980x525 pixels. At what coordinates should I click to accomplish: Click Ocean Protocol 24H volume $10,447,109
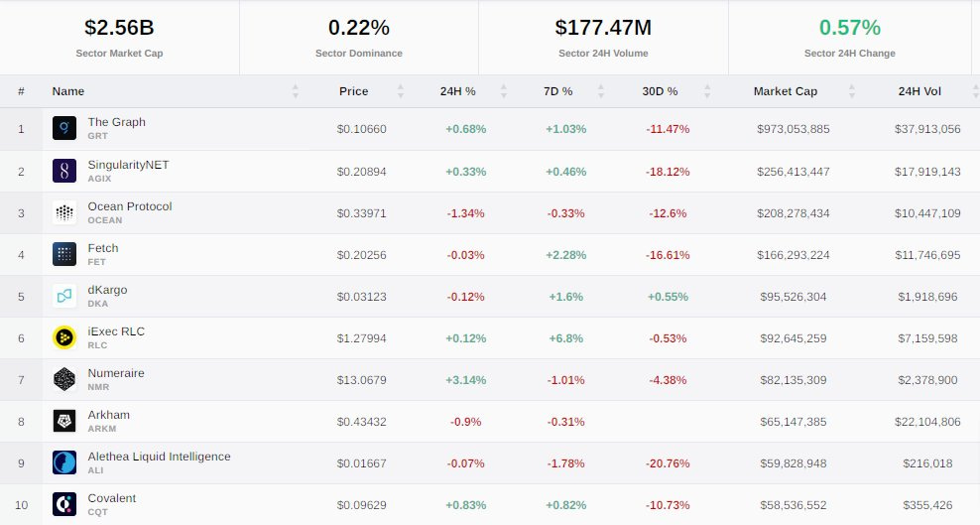(927, 213)
